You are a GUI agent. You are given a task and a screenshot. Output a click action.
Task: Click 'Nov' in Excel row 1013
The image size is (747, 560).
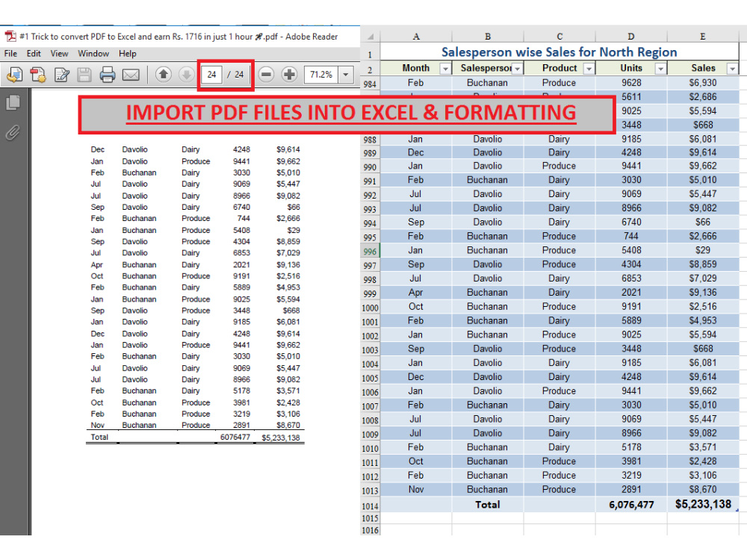pyautogui.click(x=416, y=490)
